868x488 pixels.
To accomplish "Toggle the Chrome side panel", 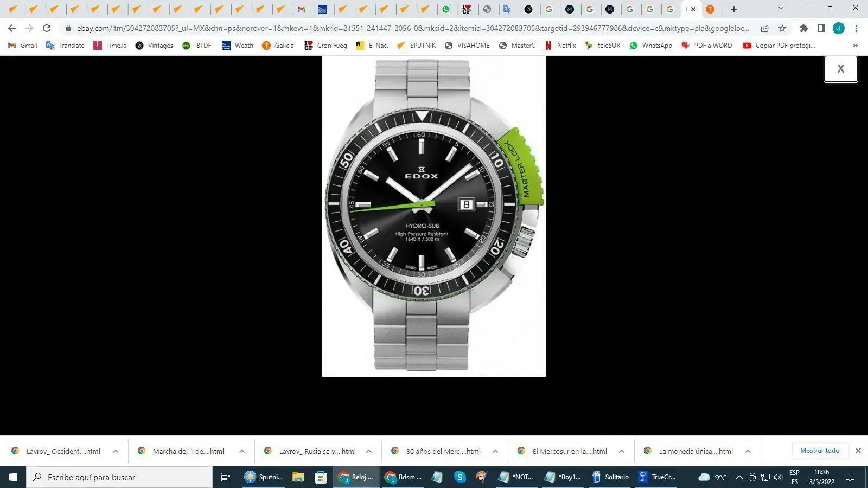I will (821, 28).
